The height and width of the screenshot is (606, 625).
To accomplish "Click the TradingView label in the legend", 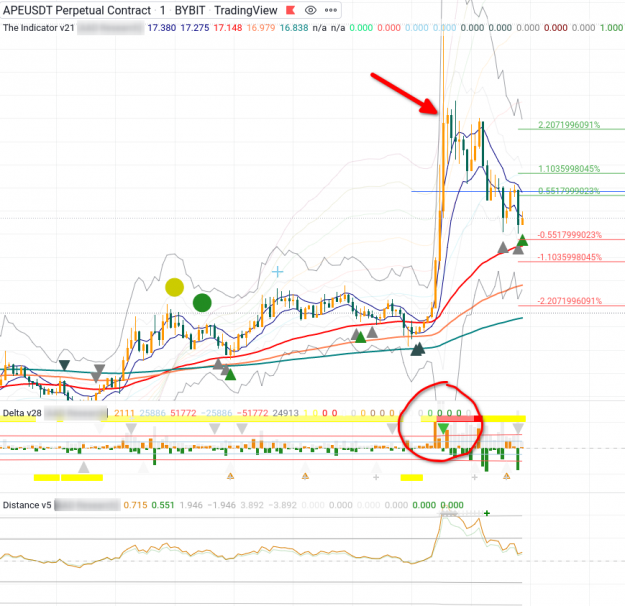I will pos(246,10).
